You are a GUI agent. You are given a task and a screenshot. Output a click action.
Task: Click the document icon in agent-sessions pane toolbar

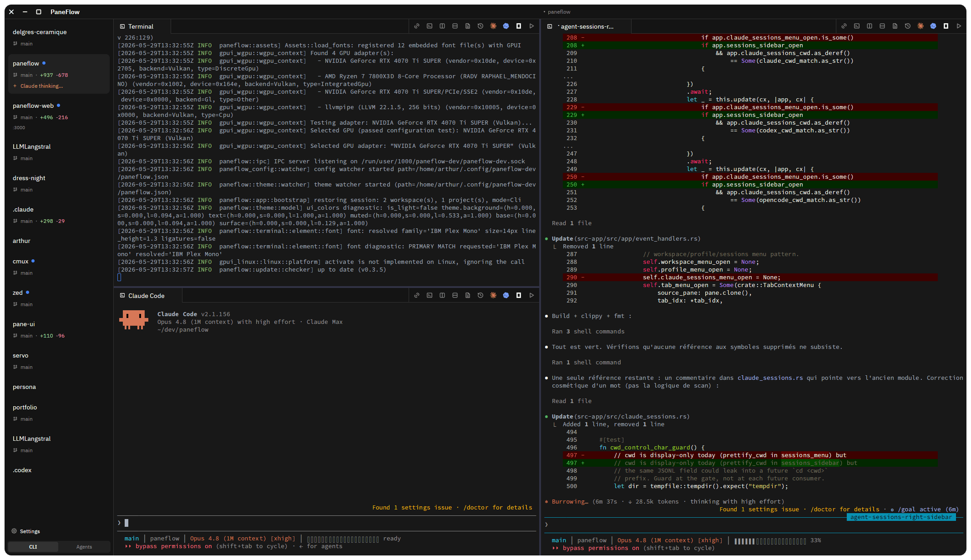(895, 26)
